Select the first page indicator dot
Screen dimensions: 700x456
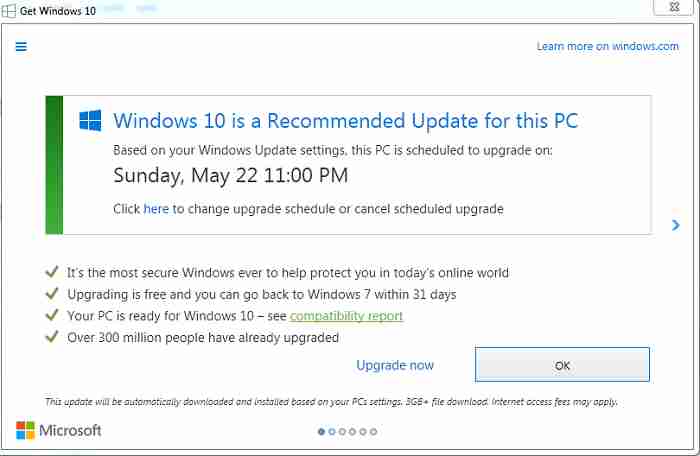click(x=322, y=432)
